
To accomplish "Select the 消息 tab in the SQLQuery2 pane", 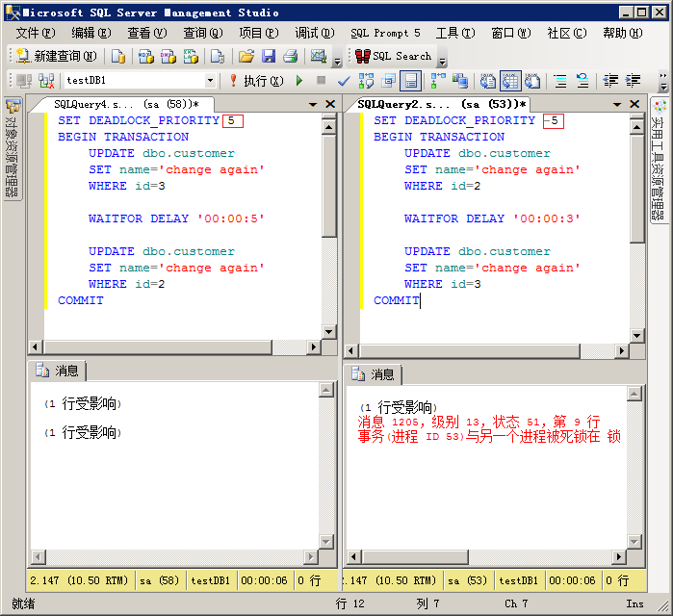I will coord(374,374).
